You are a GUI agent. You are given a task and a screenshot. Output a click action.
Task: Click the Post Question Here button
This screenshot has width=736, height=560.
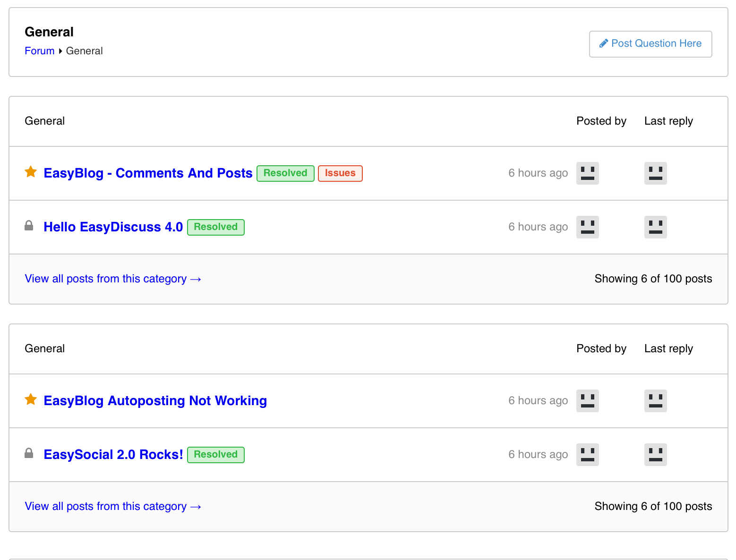pos(650,44)
